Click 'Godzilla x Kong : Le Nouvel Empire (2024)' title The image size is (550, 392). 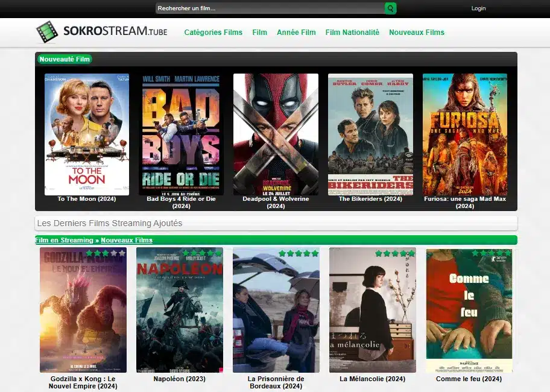83,382
